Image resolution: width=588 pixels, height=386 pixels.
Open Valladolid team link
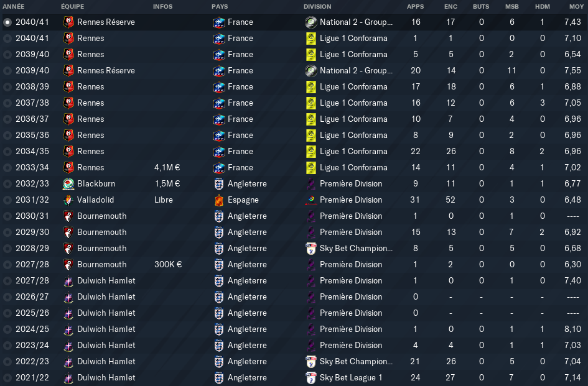95,200
